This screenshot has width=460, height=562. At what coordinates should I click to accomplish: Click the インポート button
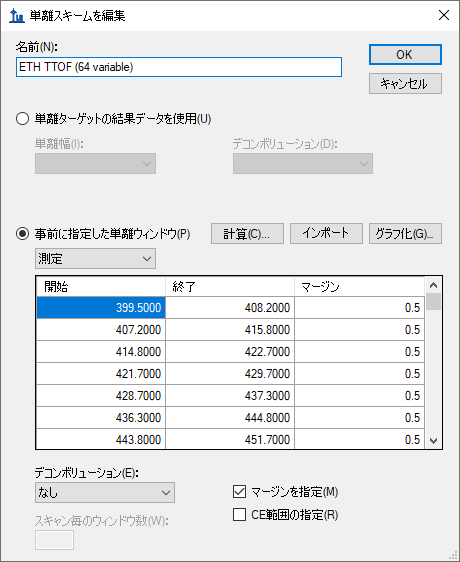point(326,234)
